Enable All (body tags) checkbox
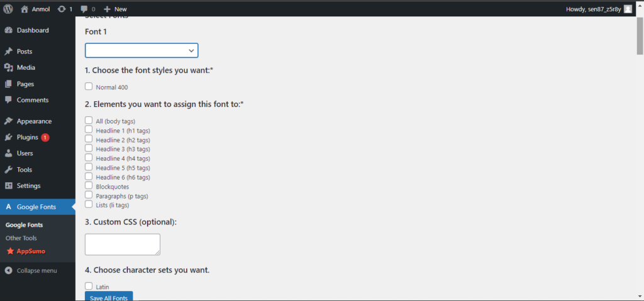Screen dimensions: 644x301 (89, 120)
